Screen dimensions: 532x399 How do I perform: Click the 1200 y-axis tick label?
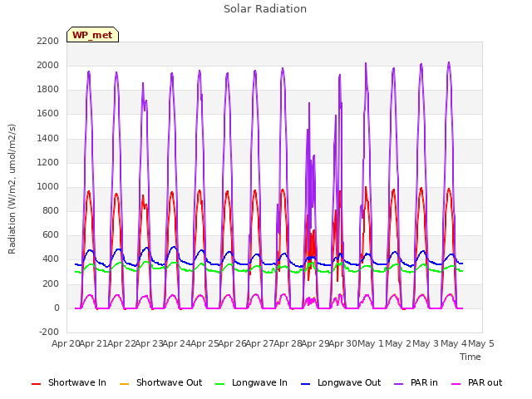coord(48,162)
